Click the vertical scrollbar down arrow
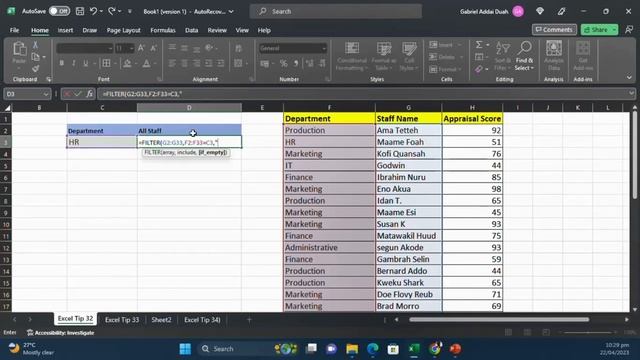Viewport: 640px width, 360px height. [635, 309]
